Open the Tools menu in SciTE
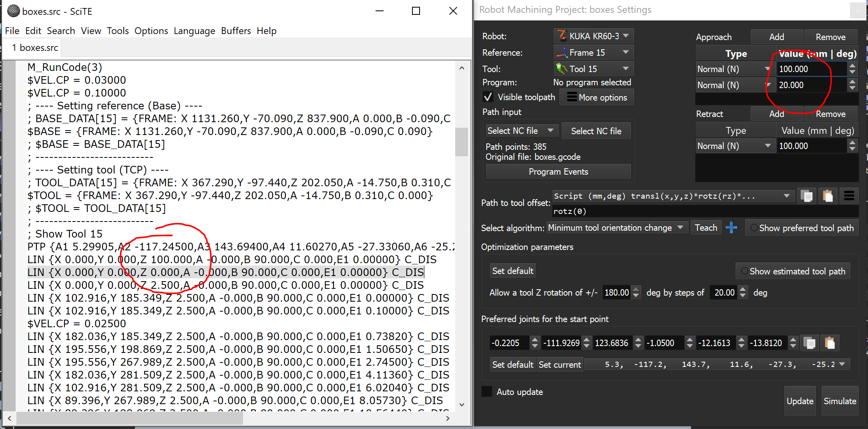Viewport: 868px width, 429px height. point(118,31)
